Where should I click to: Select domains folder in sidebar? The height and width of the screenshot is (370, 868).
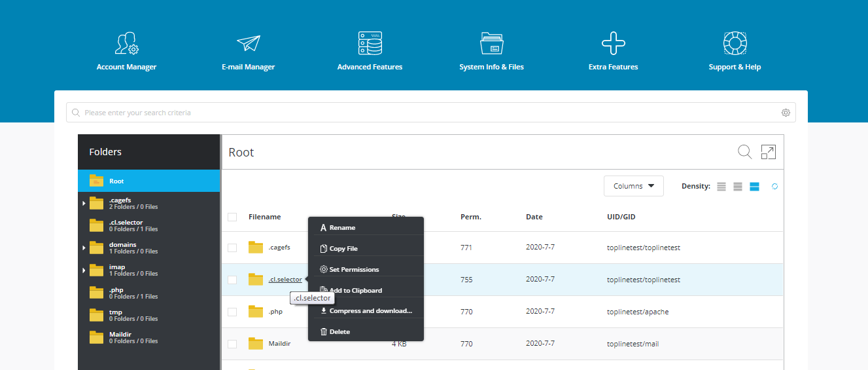click(148, 248)
